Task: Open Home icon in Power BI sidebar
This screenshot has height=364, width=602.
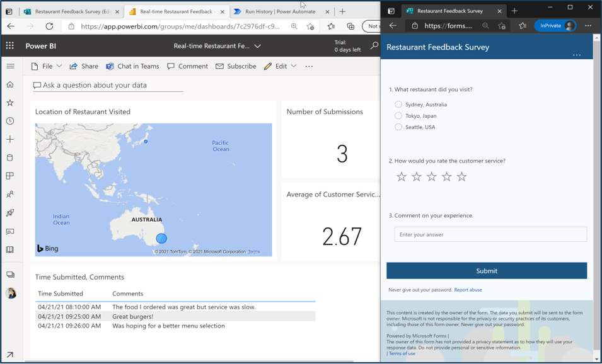Action: (10, 84)
